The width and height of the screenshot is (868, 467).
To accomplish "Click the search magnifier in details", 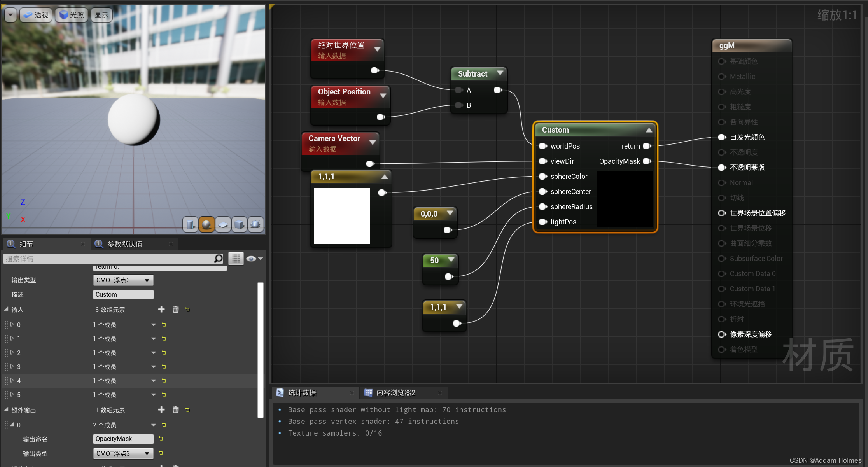I will [219, 259].
